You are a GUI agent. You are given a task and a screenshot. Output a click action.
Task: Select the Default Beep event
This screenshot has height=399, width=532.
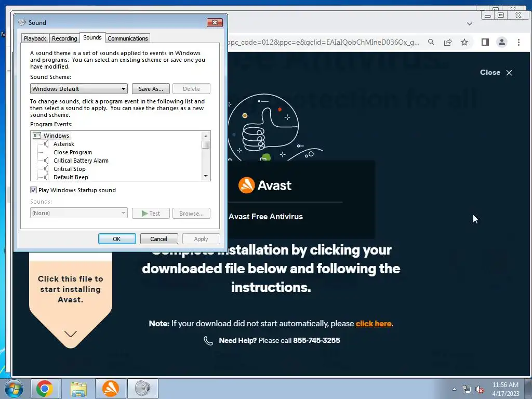(x=71, y=177)
